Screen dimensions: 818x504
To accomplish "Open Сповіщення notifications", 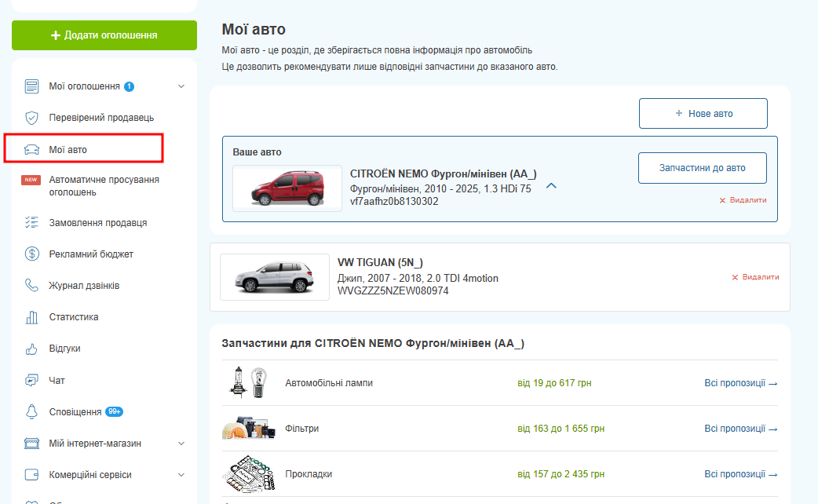I will coord(75,411).
